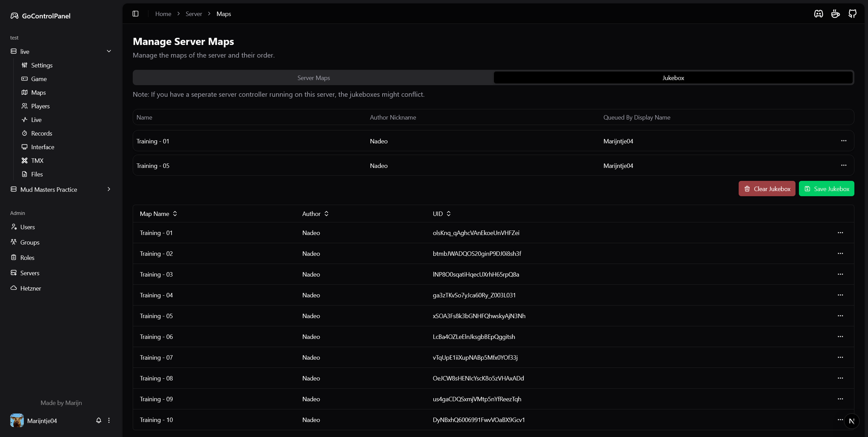The image size is (868, 437).
Task: Click the Save Jukebox button
Action: (x=826, y=189)
